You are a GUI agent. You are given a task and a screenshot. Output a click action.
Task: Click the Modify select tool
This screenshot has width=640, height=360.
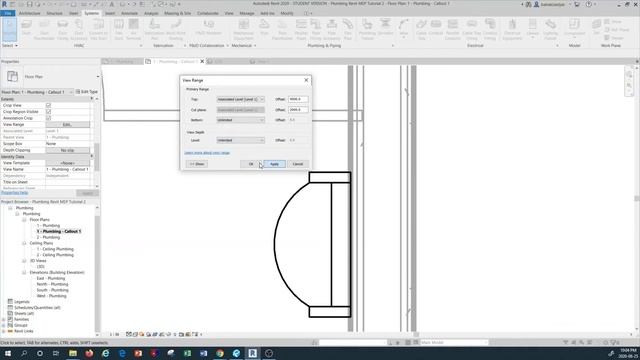9,29
